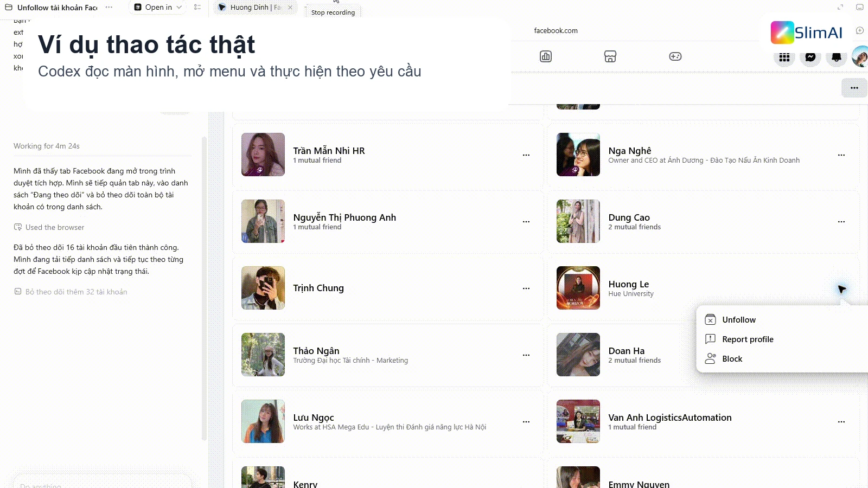Click the expand arrows icon in the top bar

840,7
